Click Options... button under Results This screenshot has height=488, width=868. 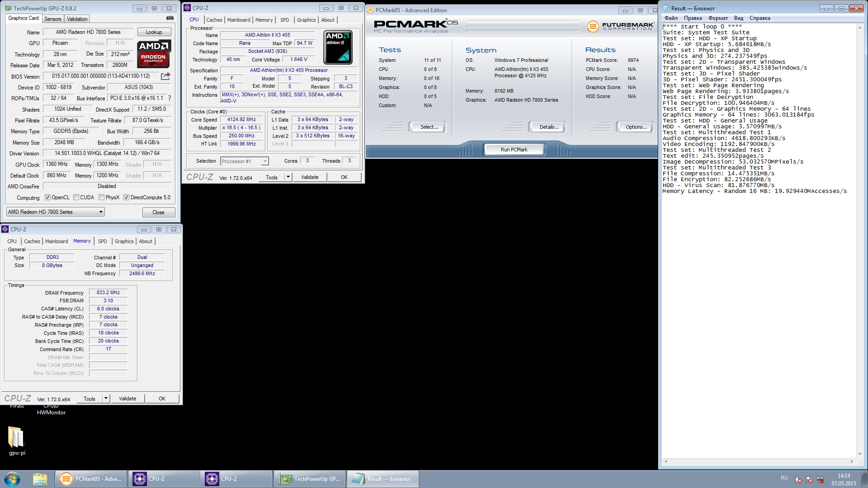[x=636, y=127]
